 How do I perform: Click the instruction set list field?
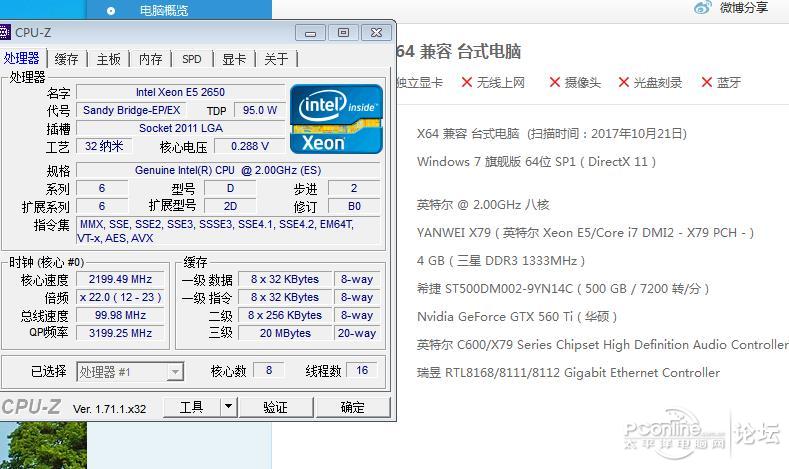(228, 231)
